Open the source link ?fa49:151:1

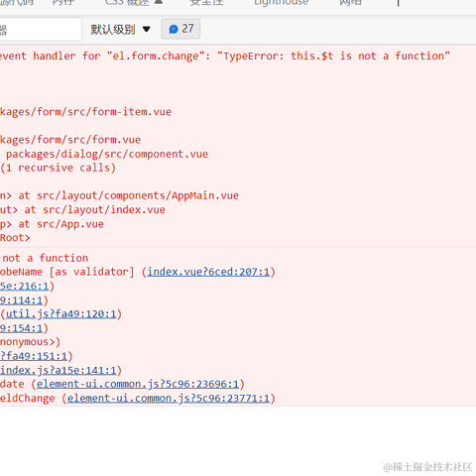(34, 356)
